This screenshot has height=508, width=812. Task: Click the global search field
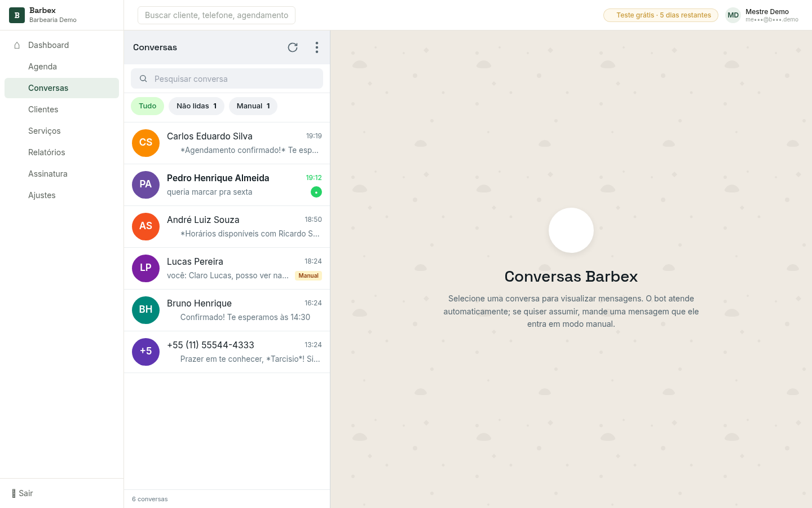[217, 15]
